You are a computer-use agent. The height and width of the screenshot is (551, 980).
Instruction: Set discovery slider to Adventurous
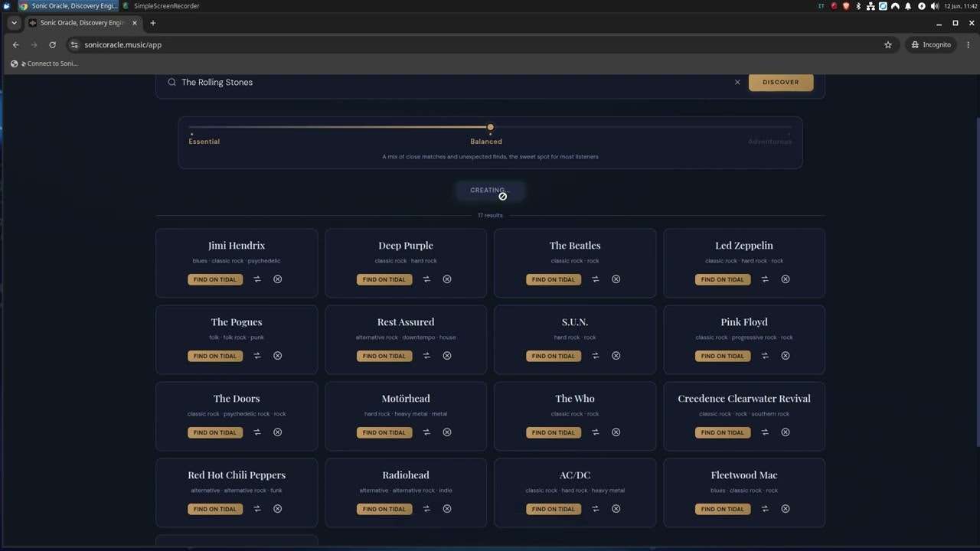coord(769,142)
